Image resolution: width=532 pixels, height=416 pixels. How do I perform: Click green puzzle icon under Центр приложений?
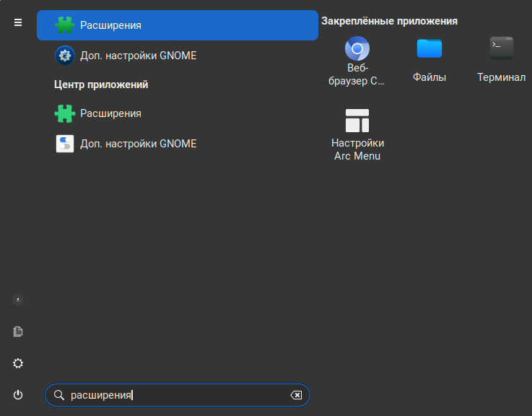pos(65,113)
